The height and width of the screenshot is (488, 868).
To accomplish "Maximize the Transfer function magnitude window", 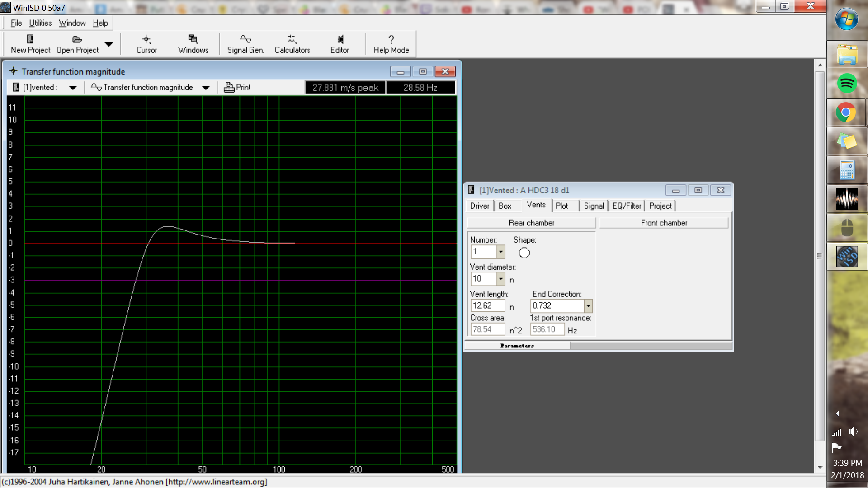I will 423,71.
